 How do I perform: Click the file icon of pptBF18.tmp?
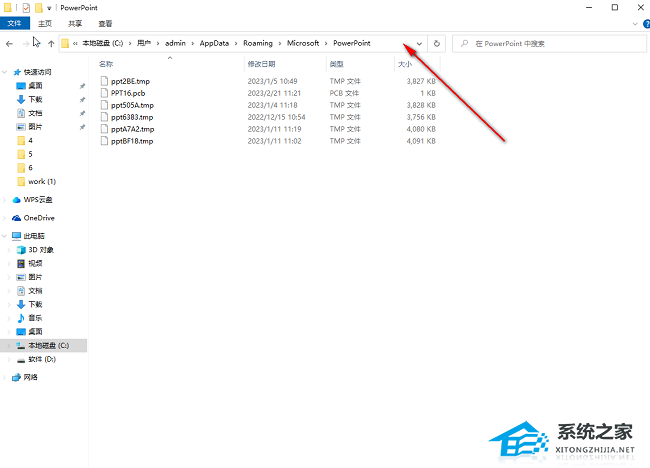pos(104,141)
